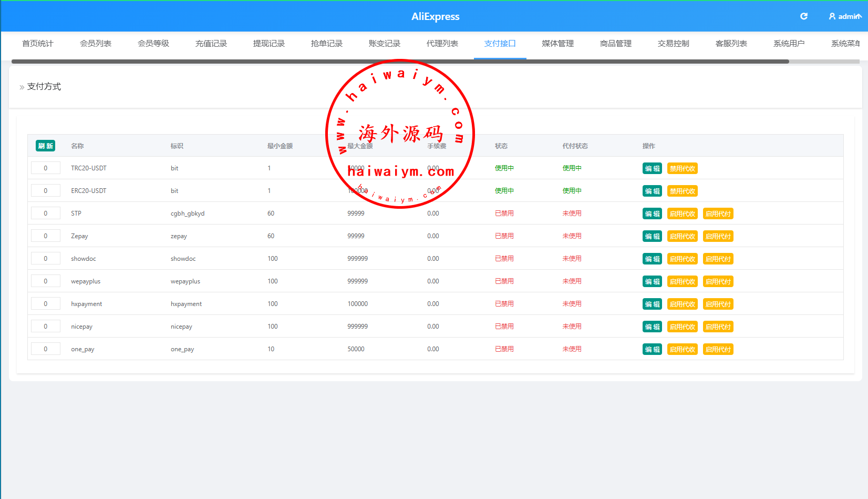The width and height of the screenshot is (868, 499).
Task: Edit the wepayplus payment method
Action: pos(652,281)
